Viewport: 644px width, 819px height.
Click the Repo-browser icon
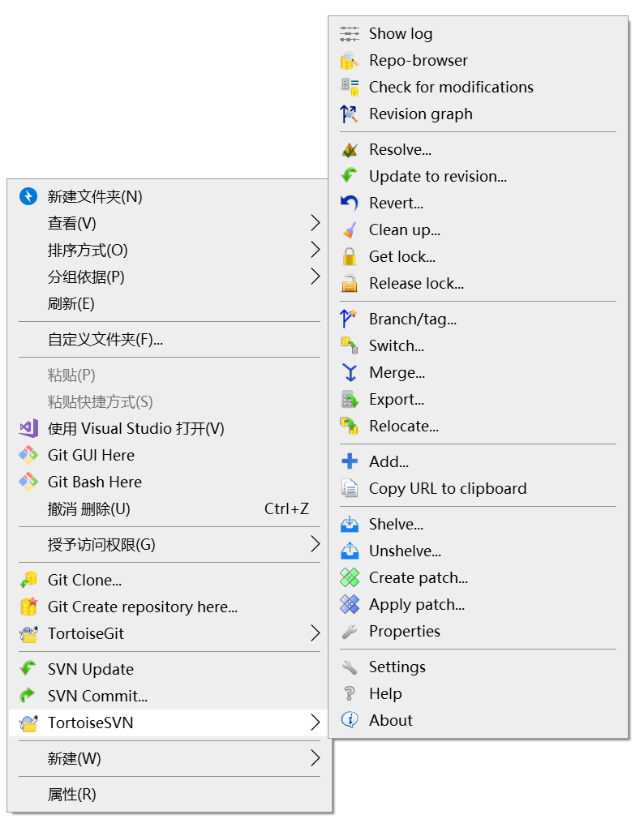click(x=350, y=60)
